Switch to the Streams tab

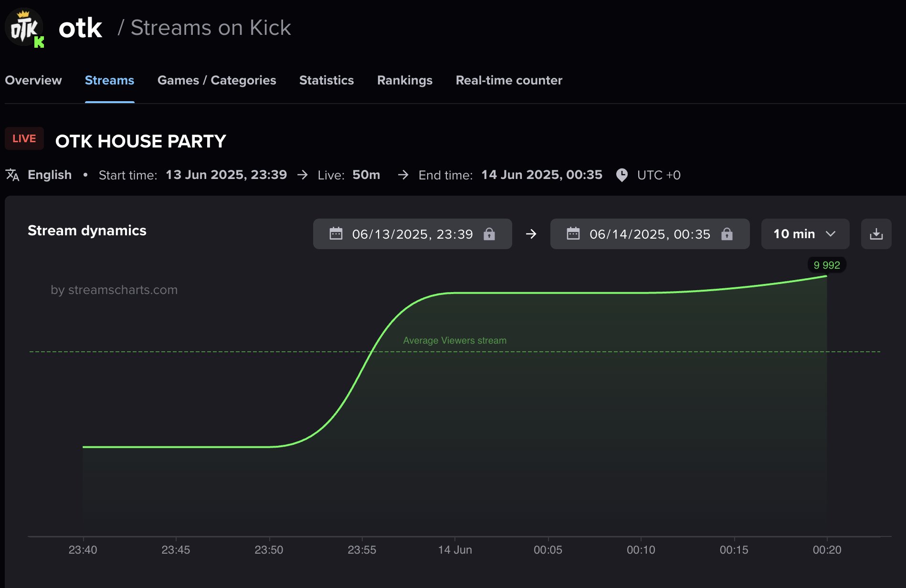click(109, 80)
